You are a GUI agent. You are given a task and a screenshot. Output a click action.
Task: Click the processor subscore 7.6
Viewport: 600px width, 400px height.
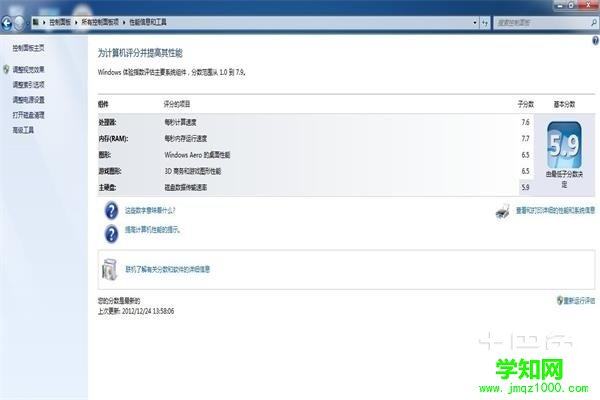[x=525, y=122]
